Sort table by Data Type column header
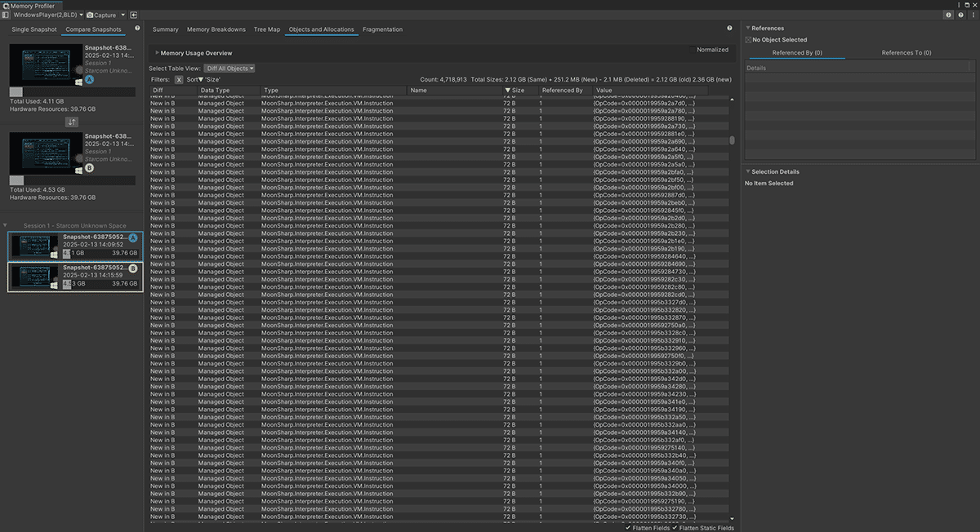980x532 pixels. click(228, 91)
